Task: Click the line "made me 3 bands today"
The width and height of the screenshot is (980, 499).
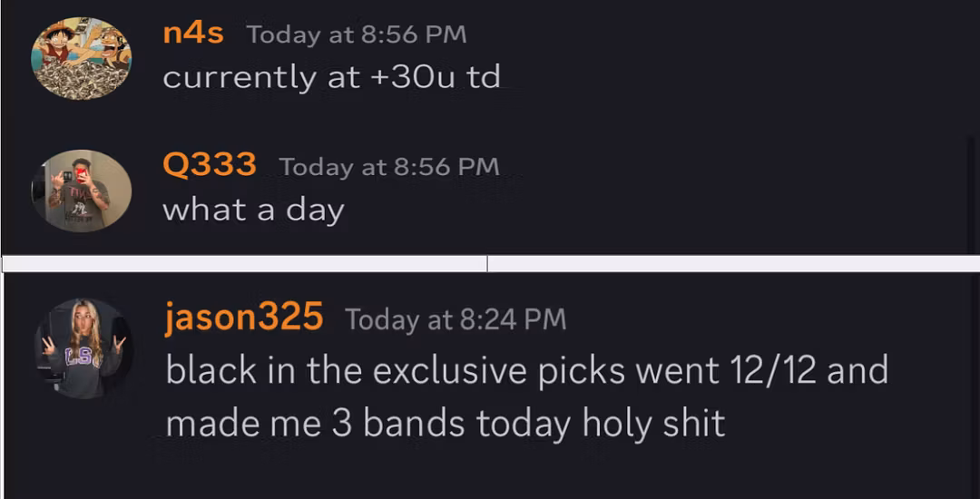Action: (x=445, y=423)
